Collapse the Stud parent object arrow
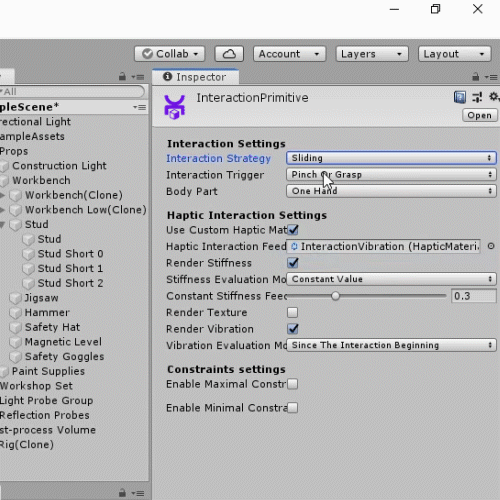 3,225
